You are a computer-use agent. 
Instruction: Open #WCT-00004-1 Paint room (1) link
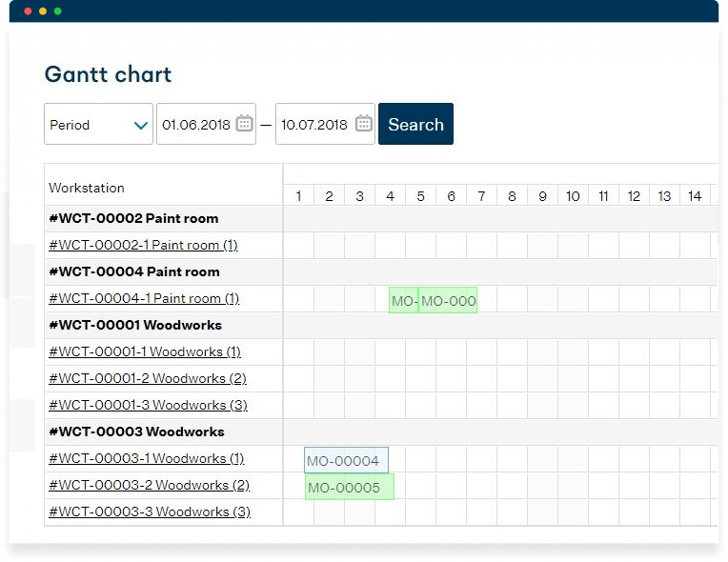tap(144, 298)
